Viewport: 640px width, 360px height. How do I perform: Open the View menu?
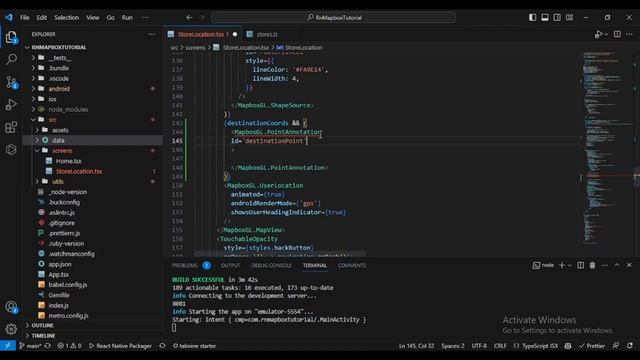tap(93, 18)
